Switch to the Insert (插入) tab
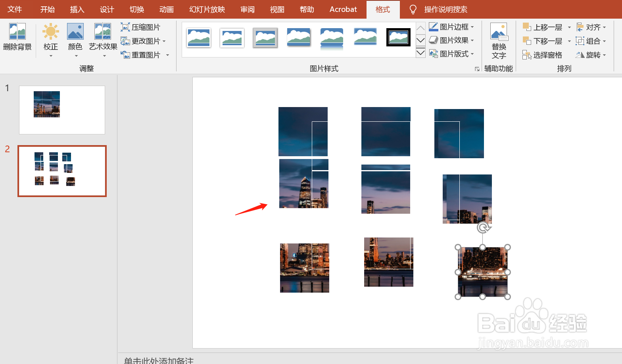 click(77, 9)
